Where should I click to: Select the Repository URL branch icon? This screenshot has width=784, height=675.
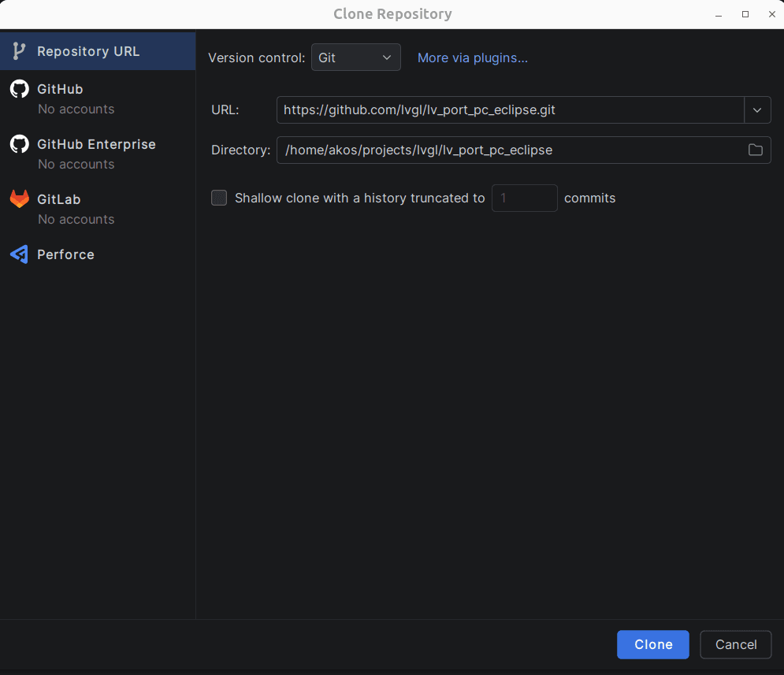point(19,51)
